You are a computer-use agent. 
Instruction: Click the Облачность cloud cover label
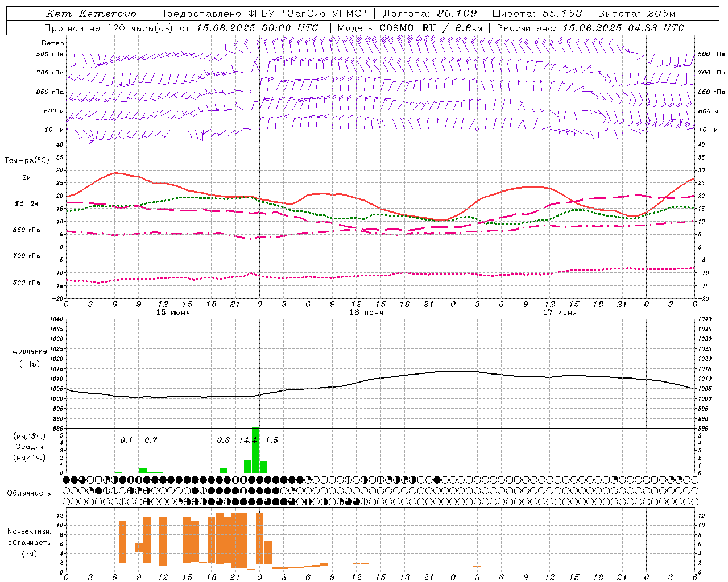click(x=29, y=493)
